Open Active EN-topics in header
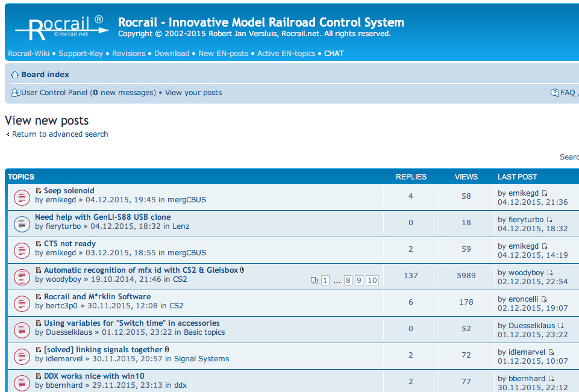Image resolution: width=579 pixels, height=392 pixels. pos(286,54)
